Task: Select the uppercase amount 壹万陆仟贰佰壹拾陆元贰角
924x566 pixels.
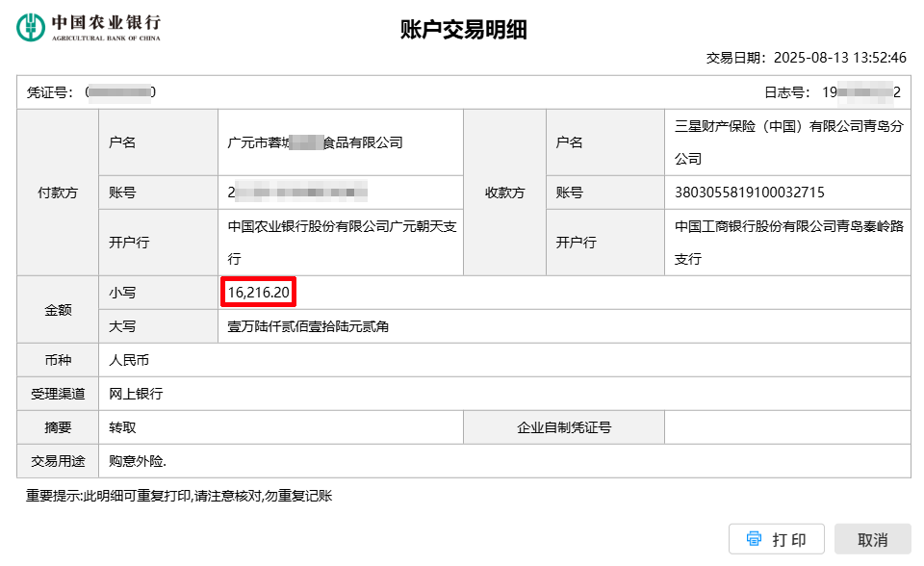Action: click(308, 326)
